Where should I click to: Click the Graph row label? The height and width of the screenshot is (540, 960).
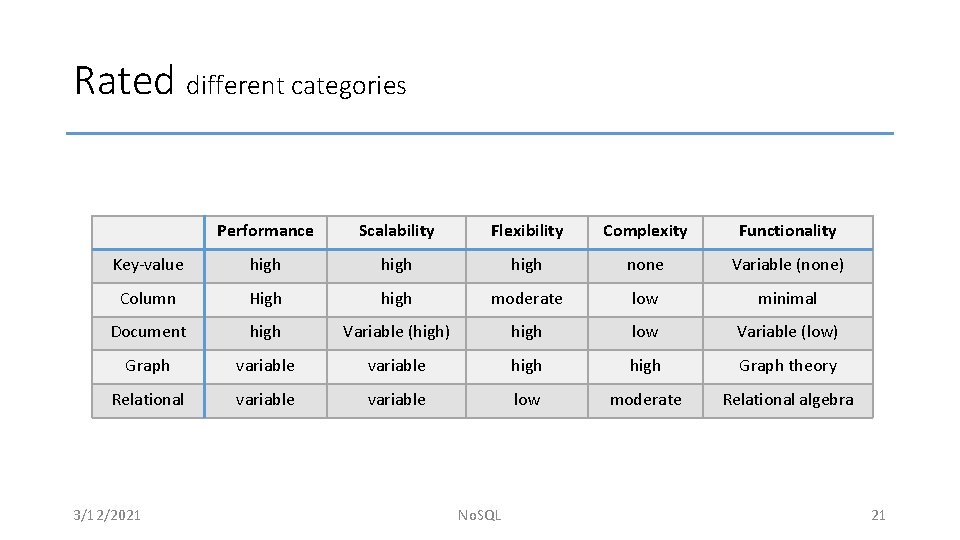coord(148,366)
